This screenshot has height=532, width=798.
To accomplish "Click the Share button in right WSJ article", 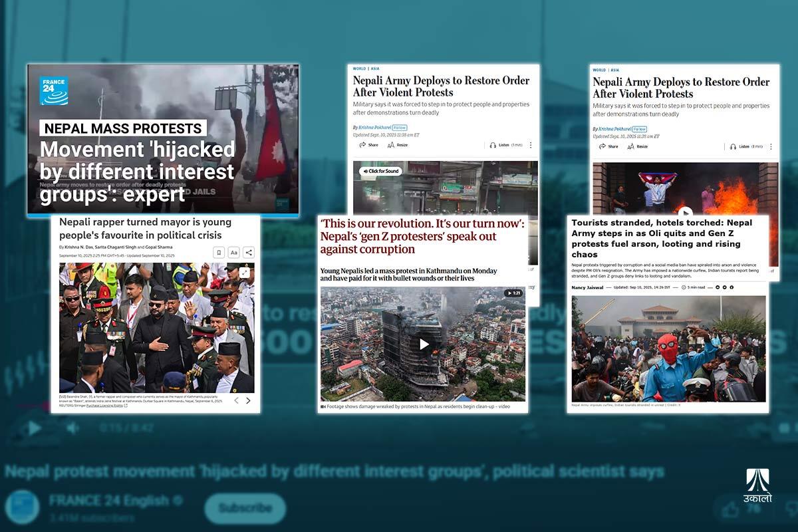I will click(608, 146).
